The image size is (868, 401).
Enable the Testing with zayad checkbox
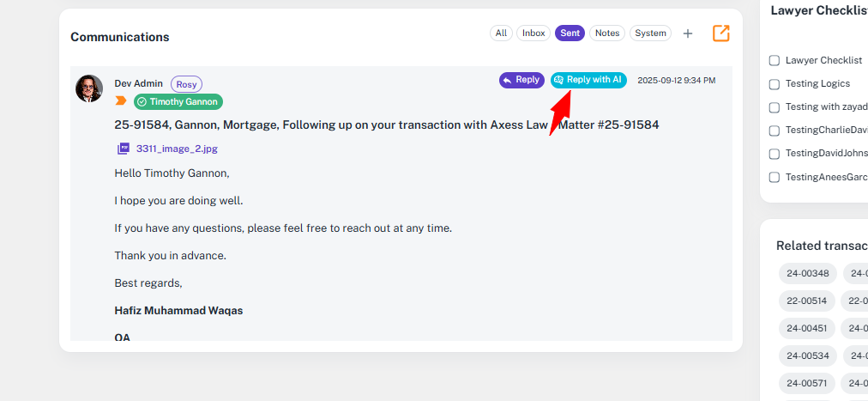click(x=775, y=107)
